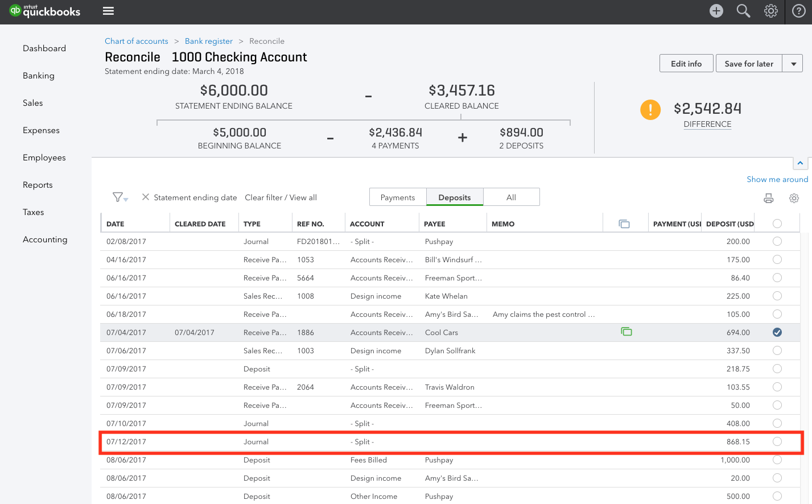Click the print icon above the table

click(768, 198)
